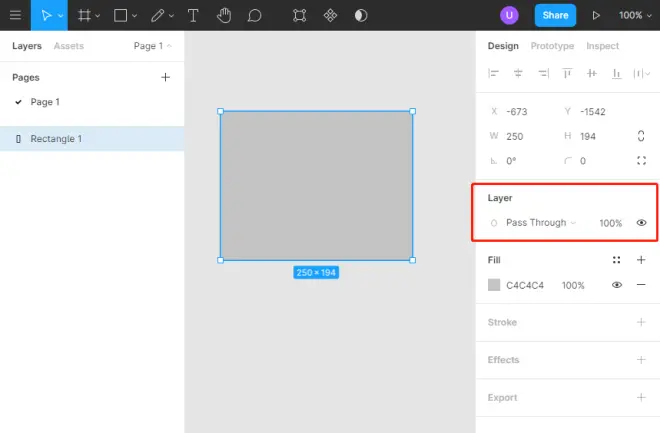Click the bottom-right resize handle of rectangle

(x=412, y=260)
